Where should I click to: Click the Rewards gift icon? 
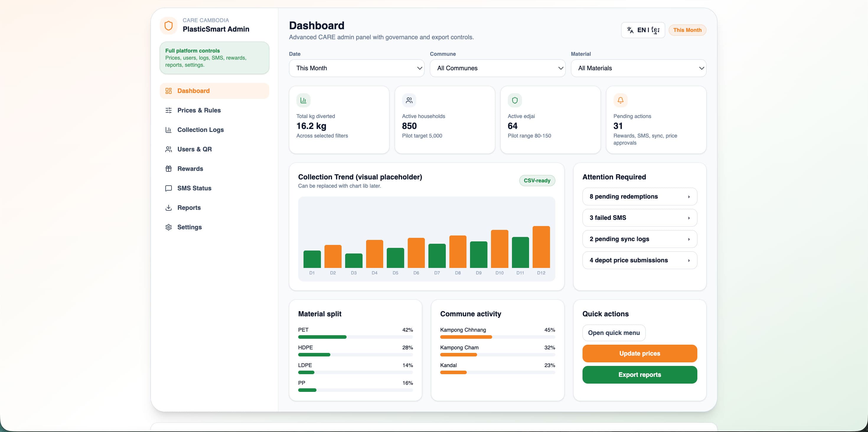point(169,169)
